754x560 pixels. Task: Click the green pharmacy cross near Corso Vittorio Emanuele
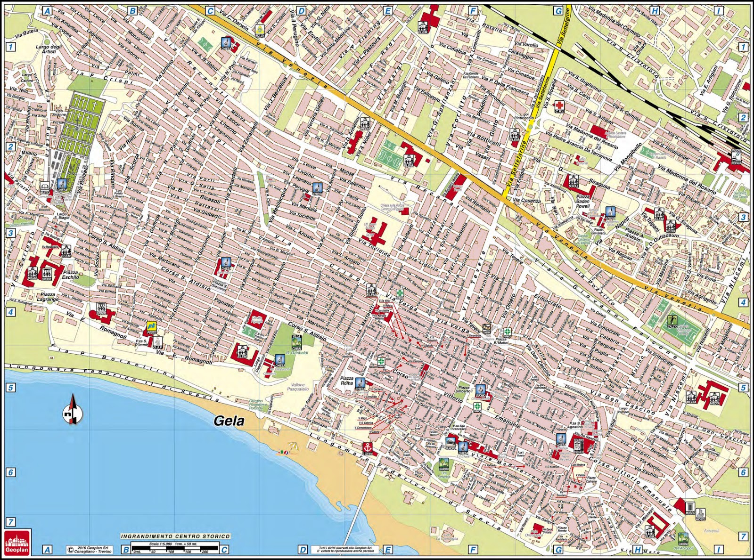(x=477, y=407)
